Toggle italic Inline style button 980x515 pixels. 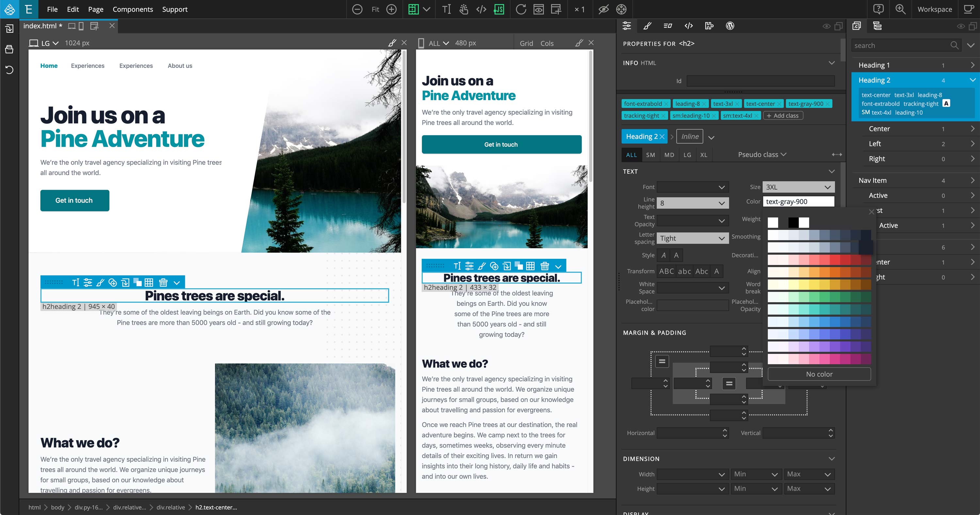click(689, 136)
